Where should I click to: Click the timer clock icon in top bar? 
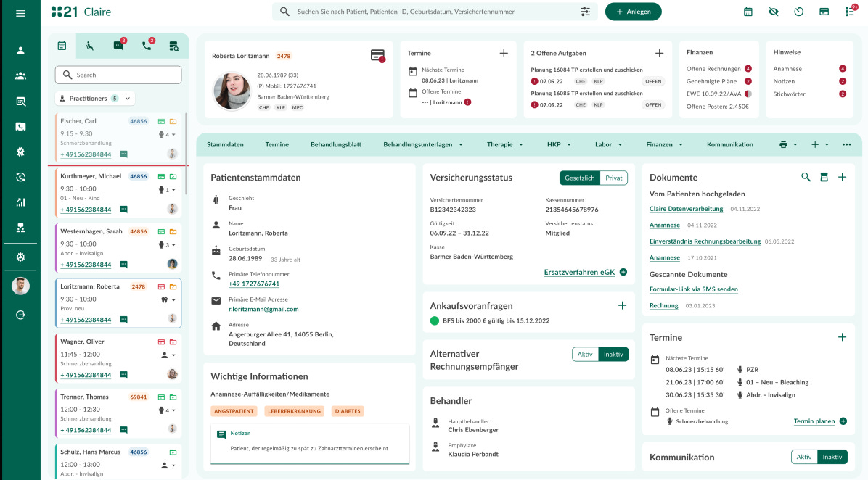(x=799, y=12)
